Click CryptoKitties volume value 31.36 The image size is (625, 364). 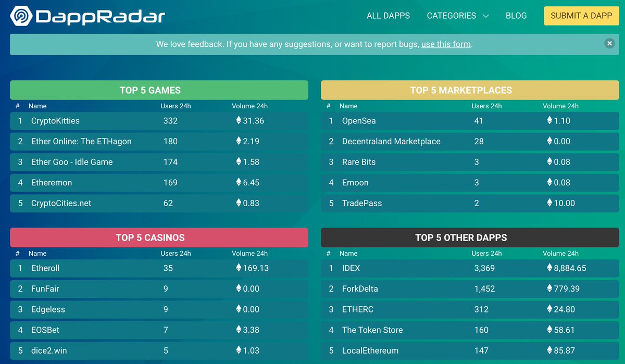point(253,121)
